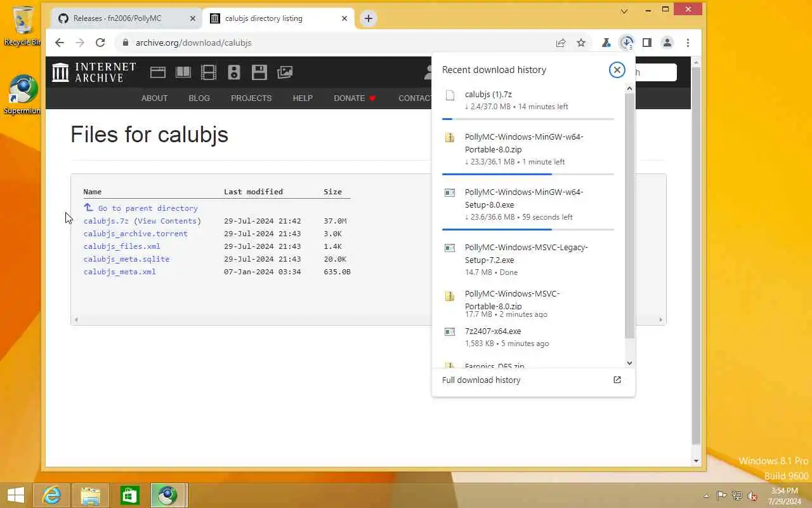Select the PollyMC-Windows-MSVC-Legacy-Setup-7.2.exe download
The image size is (812, 508).
point(528,260)
